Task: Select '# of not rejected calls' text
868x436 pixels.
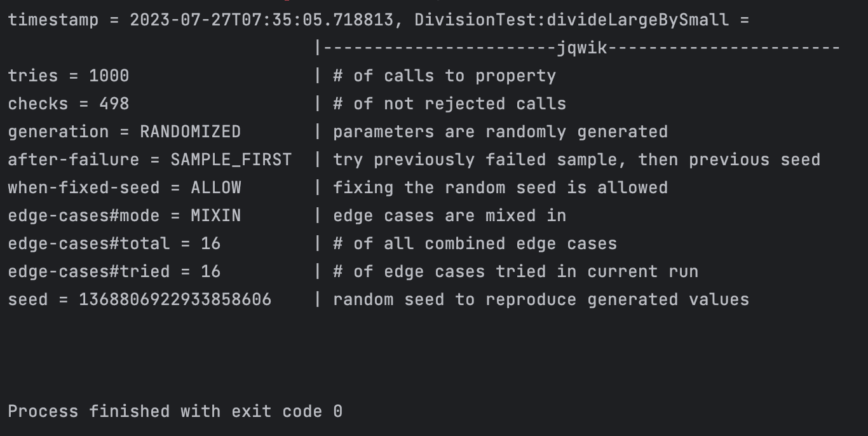Action: pos(450,104)
